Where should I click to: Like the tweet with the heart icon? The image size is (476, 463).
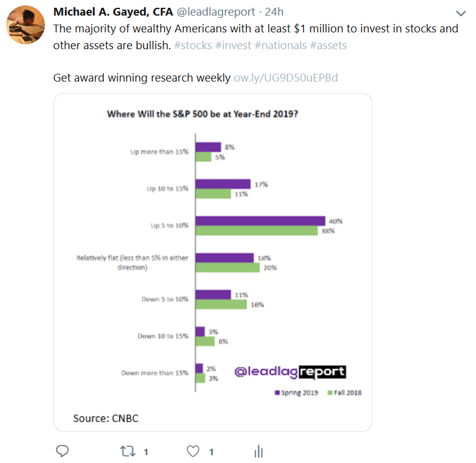(x=193, y=451)
